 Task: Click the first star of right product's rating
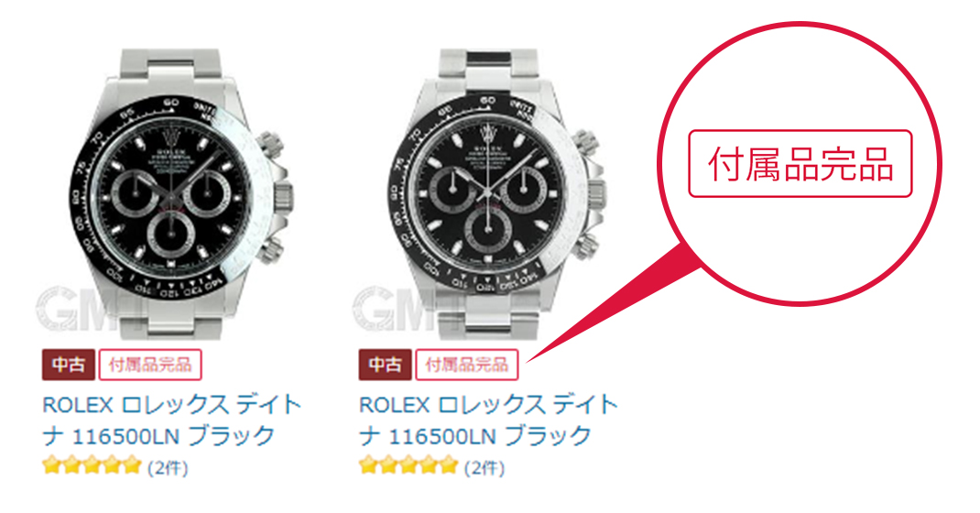click(369, 465)
